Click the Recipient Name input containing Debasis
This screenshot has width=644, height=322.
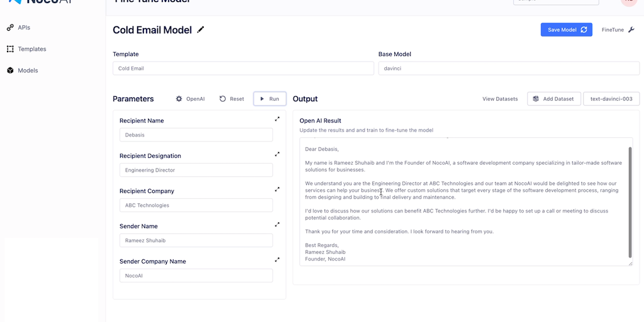click(x=196, y=135)
